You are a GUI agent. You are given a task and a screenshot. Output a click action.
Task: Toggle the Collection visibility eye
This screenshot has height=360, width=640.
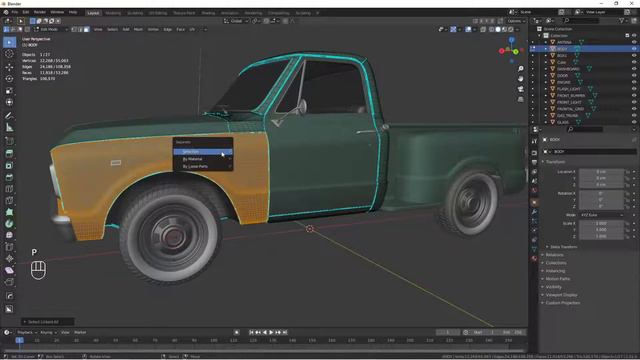tap(634, 36)
